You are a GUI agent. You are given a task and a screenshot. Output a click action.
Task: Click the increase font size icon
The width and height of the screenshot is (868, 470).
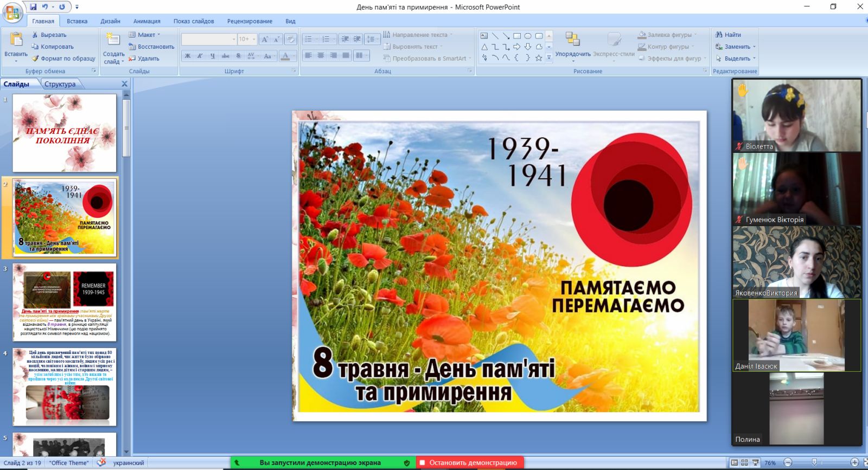(265, 39)
